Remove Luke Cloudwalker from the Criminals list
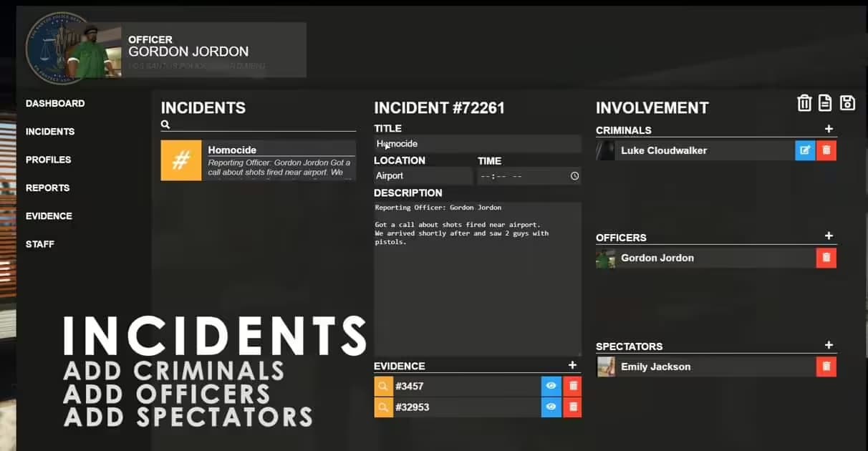 pyautogui.click(x=826, y=150)
